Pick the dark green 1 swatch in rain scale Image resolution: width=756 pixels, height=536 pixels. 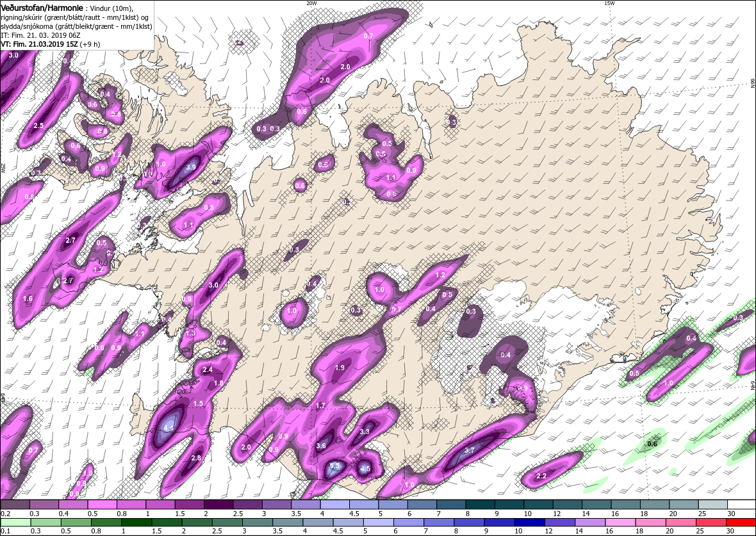pos(136,523)
